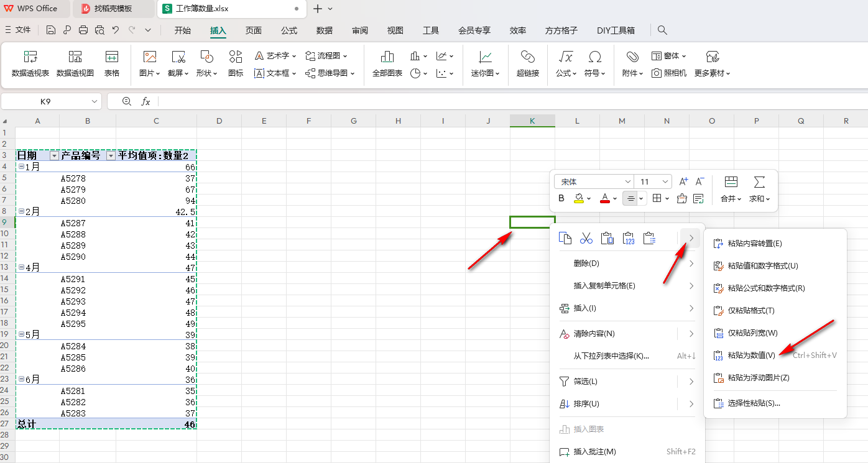Click the copy icon in context menu
This screenshot has width=868, height=463.
tap(565, 238)
